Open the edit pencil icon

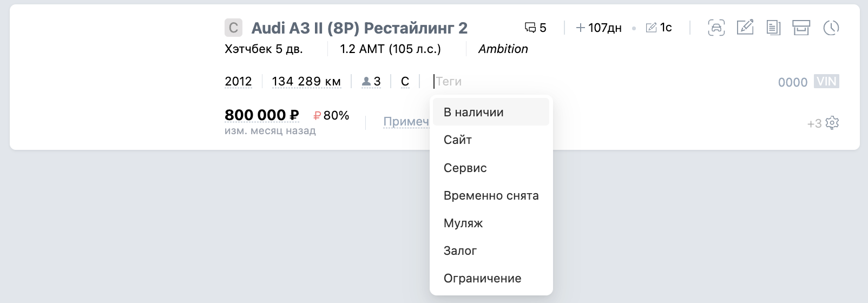[x=745, y=28]
